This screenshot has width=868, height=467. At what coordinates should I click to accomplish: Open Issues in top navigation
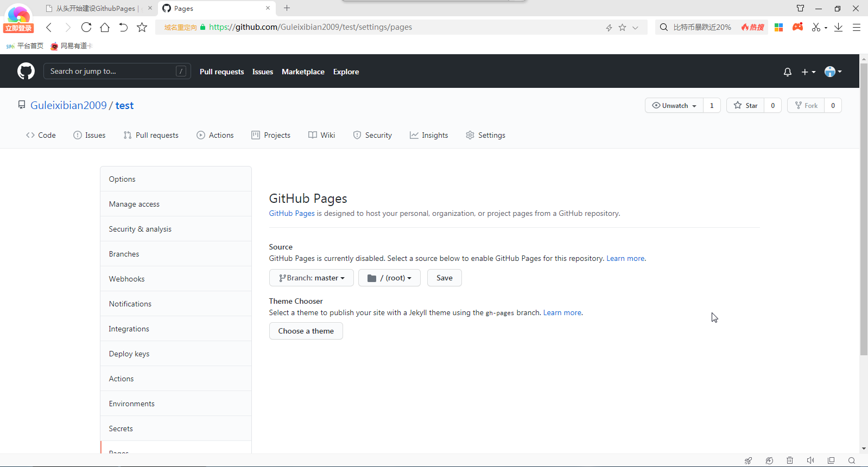point(263,72)
